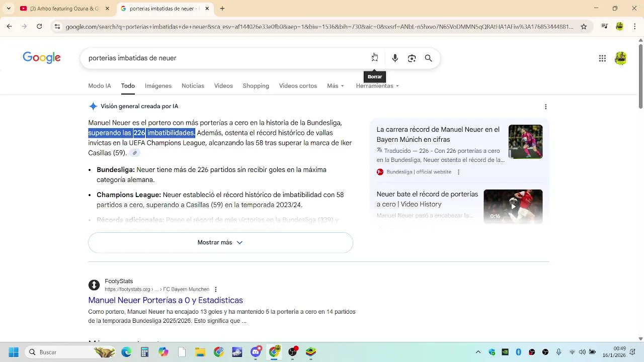
Task: Switch to Noticias results
Action: tap(193, 86)
